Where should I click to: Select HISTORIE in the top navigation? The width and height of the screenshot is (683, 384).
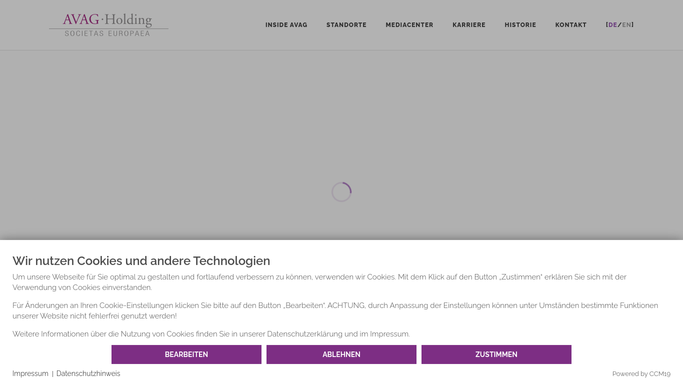(x=520, y=25)
